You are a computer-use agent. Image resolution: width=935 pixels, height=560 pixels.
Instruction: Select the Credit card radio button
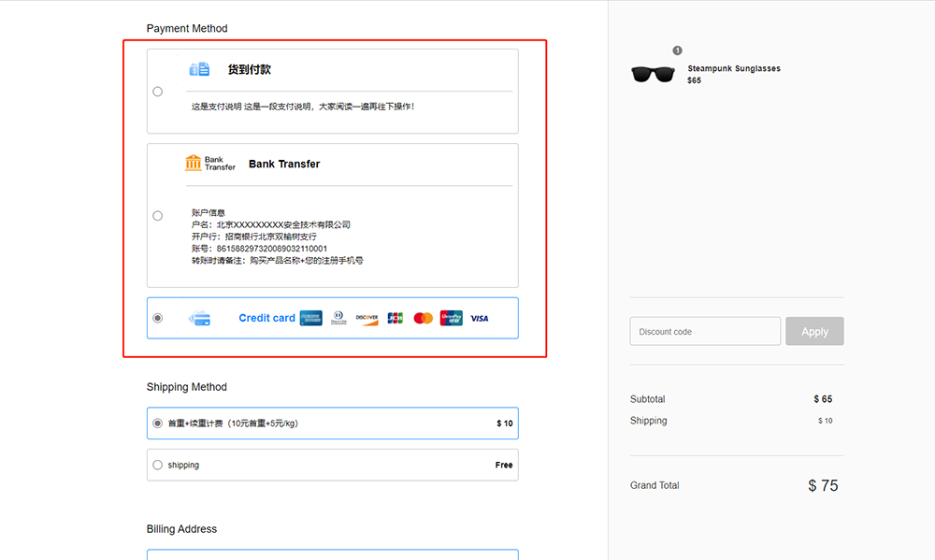tap(157, 318)
